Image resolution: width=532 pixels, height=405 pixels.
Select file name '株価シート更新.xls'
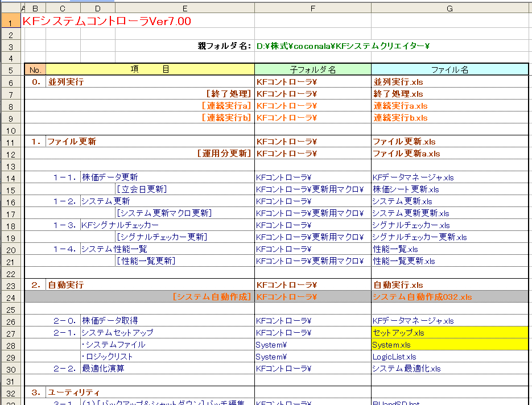[x=406, y=189]
